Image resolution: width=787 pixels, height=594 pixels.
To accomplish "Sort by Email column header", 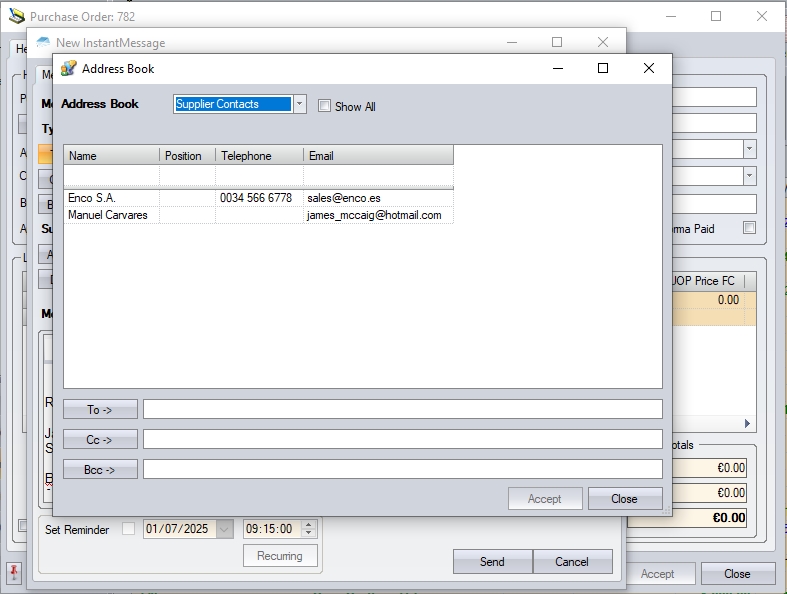I will (378, 156).
